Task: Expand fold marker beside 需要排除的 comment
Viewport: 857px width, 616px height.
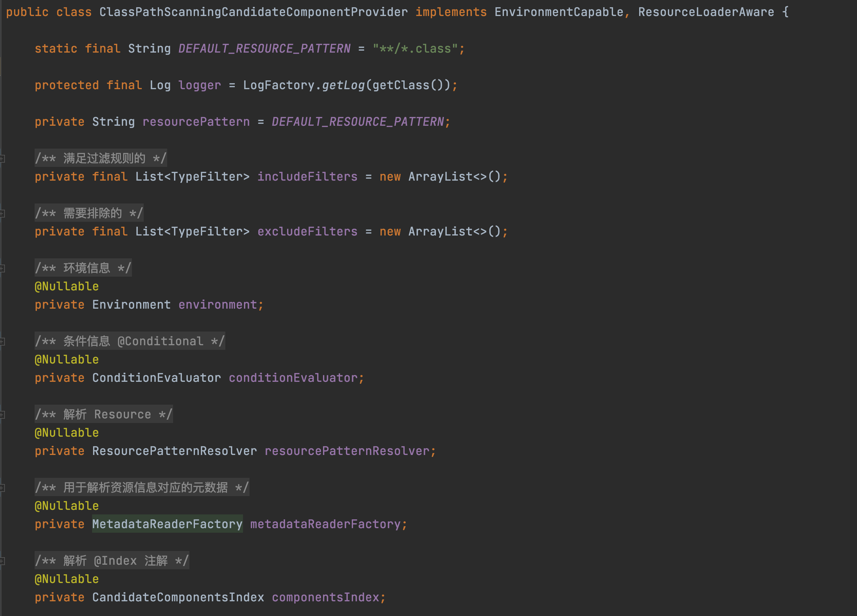Action: (x=2, y=214)
